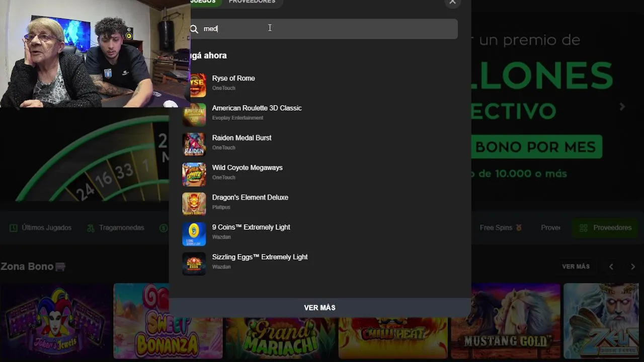Click VER MÁS in Zona Bono row
This screenshot has width=644, height=362.
point(576,266)
